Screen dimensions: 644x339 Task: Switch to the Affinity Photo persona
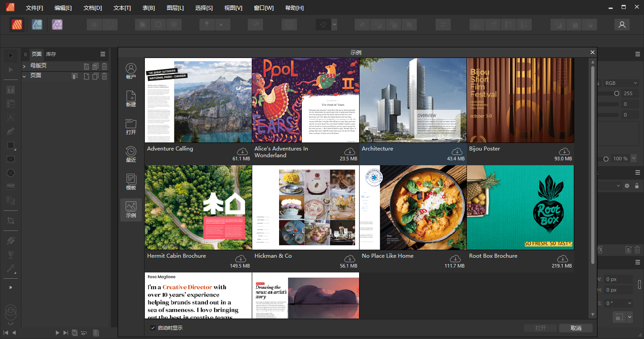56,25
